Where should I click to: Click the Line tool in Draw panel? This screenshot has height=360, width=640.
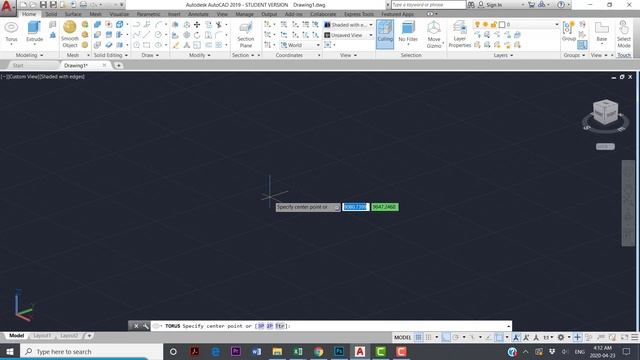pyautogui.click(x=147, y=35)
